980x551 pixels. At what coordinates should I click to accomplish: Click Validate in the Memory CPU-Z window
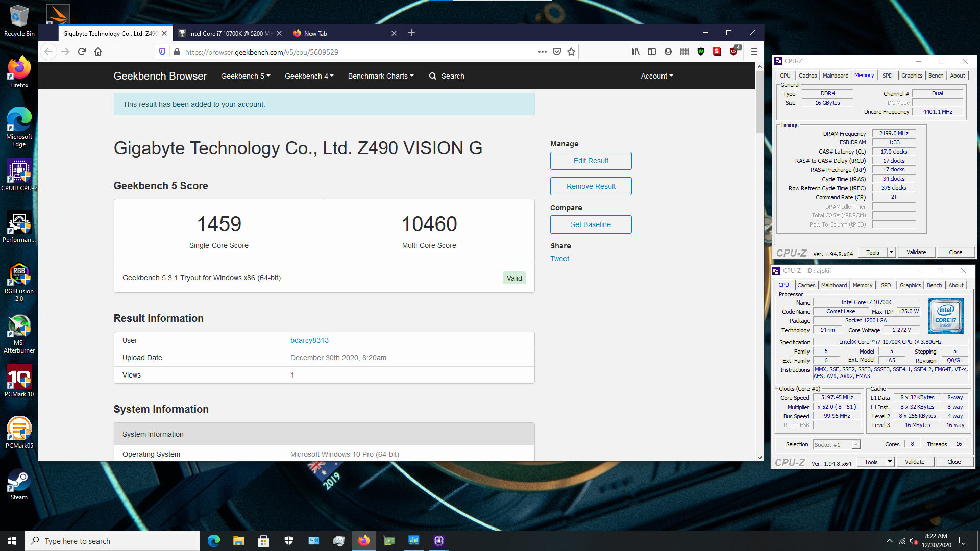(x=916, y=252)
